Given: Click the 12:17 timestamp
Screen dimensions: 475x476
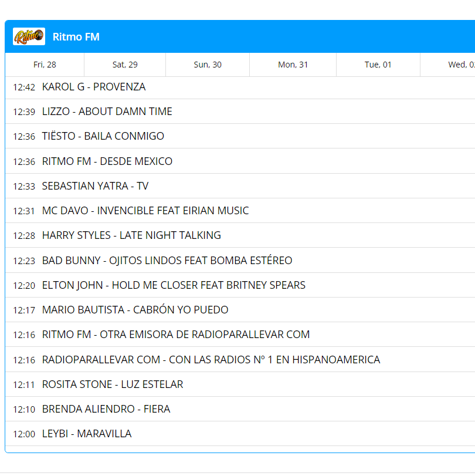Looking at the screenshot, I should (x=24, y=310).
